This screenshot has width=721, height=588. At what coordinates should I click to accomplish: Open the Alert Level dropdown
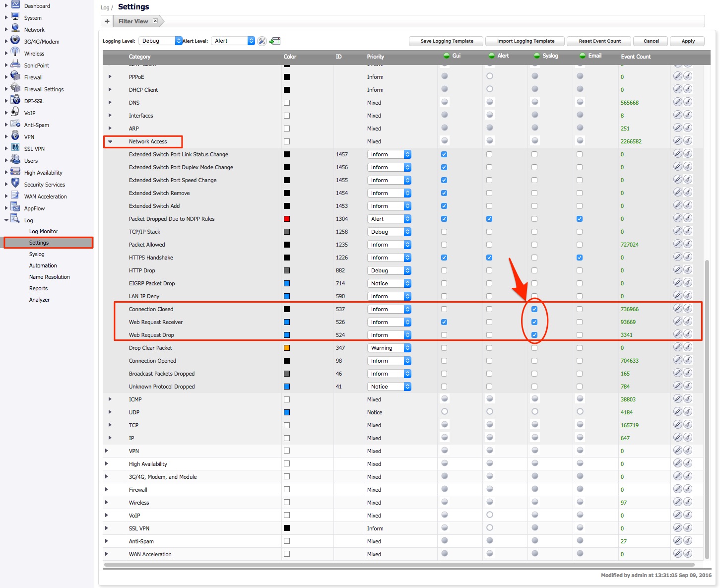point(233,41)
